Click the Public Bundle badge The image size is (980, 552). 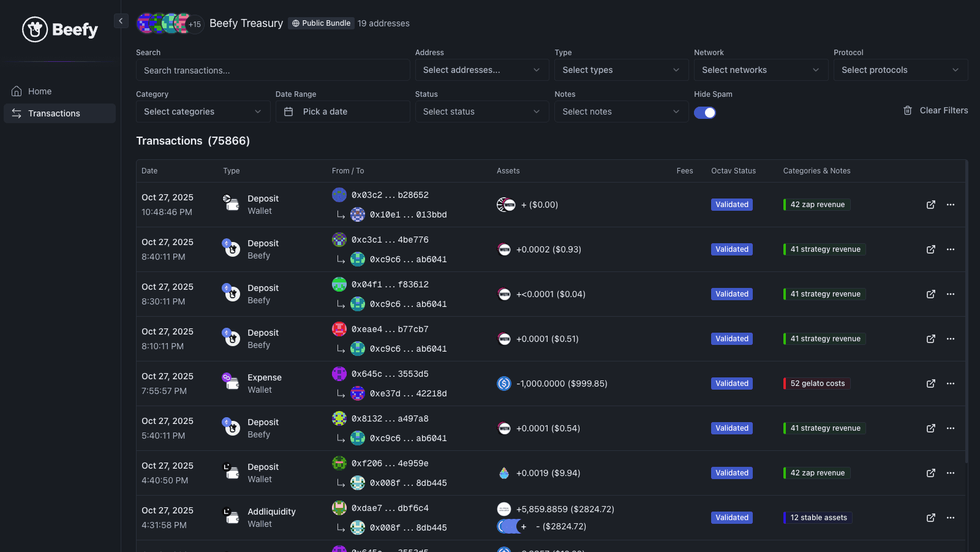coord(321,23)
